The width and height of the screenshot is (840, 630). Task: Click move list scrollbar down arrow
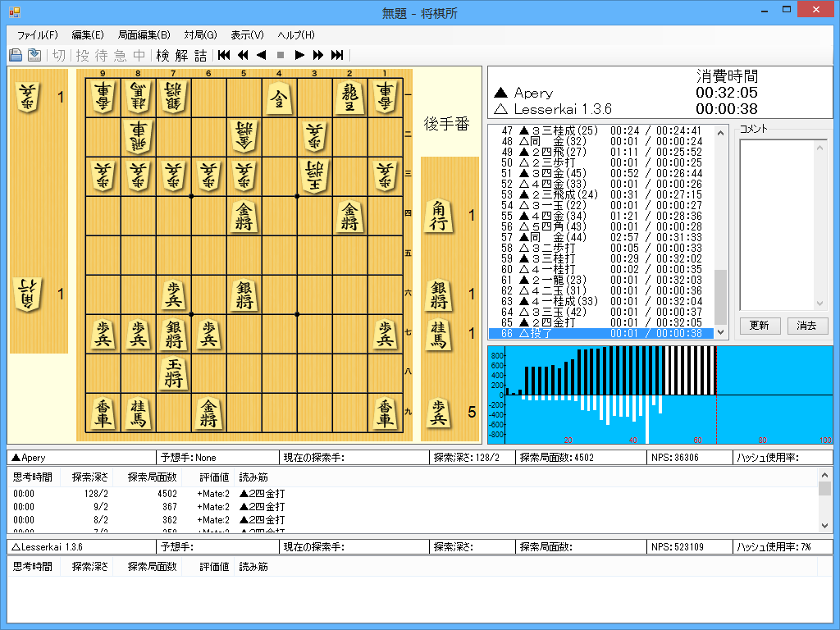click(720, 332)
